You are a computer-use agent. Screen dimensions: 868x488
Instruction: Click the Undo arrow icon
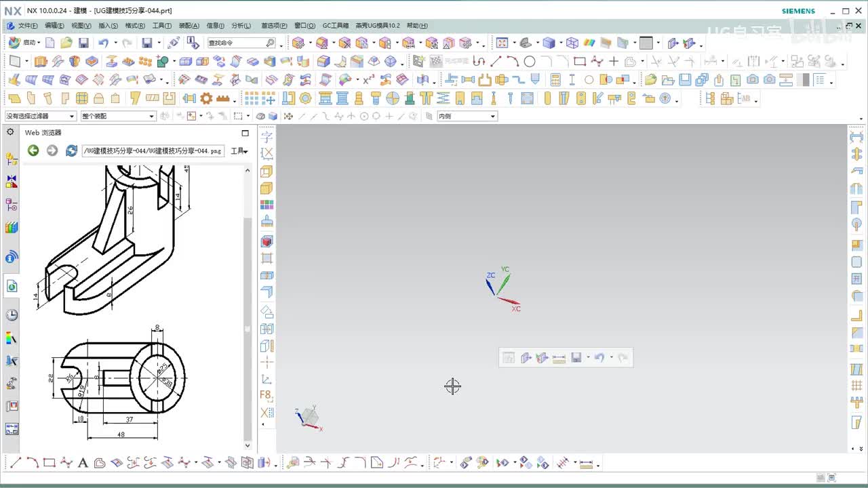coord(102,43)
